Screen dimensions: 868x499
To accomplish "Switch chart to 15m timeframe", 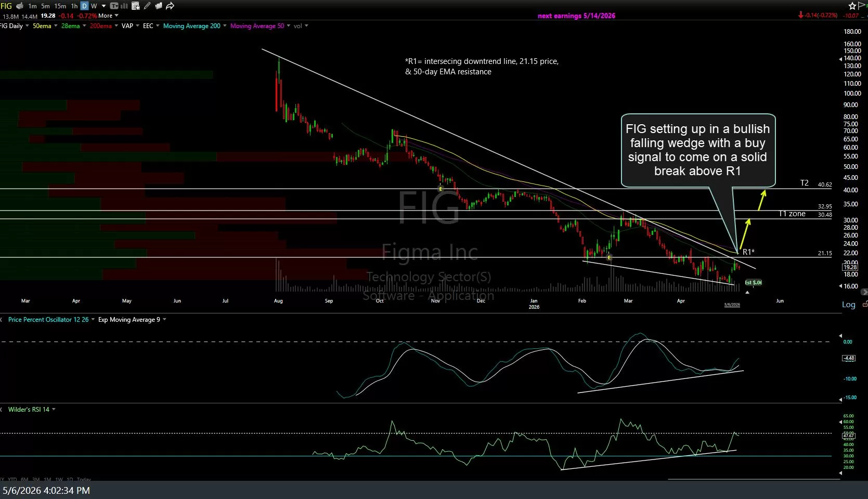I will click(60, 6).
